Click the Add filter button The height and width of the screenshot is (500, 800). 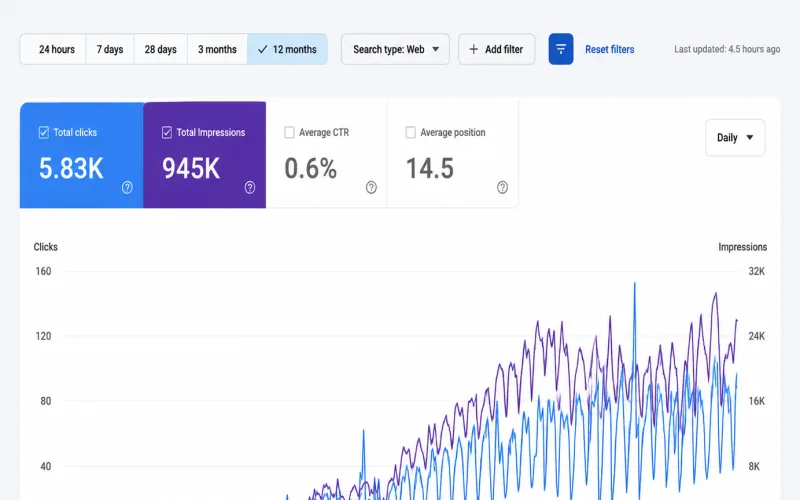[496, 49]
